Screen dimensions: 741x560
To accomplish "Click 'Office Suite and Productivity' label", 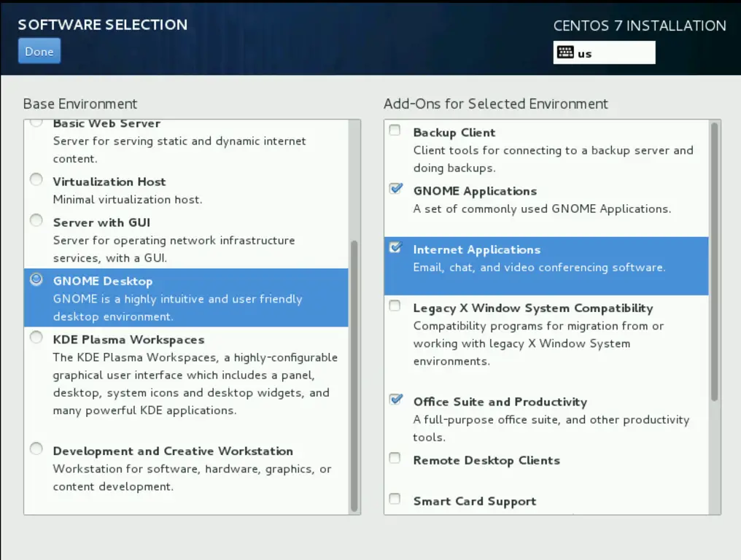I will [x=500, y=402].
